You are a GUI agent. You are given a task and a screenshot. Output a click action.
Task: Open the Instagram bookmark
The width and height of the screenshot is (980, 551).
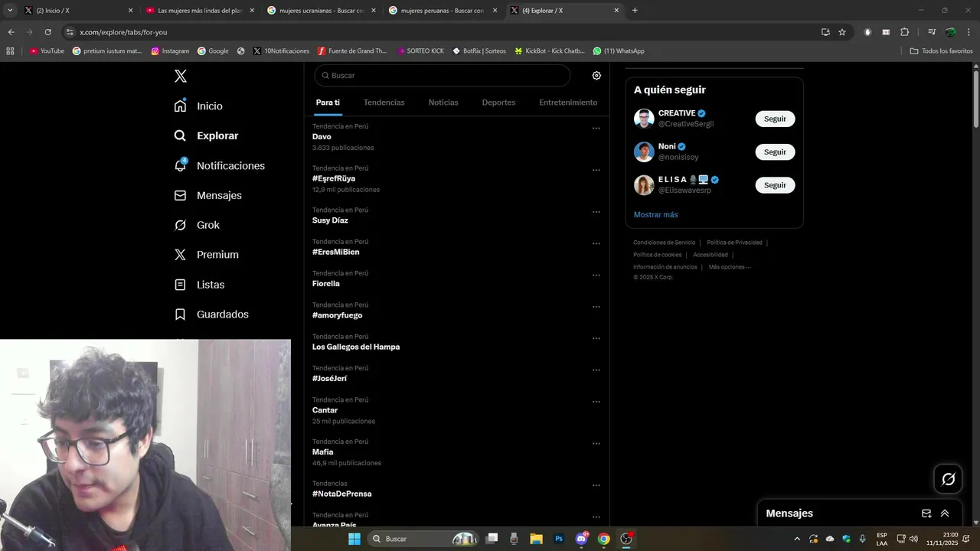click(170, 51)
